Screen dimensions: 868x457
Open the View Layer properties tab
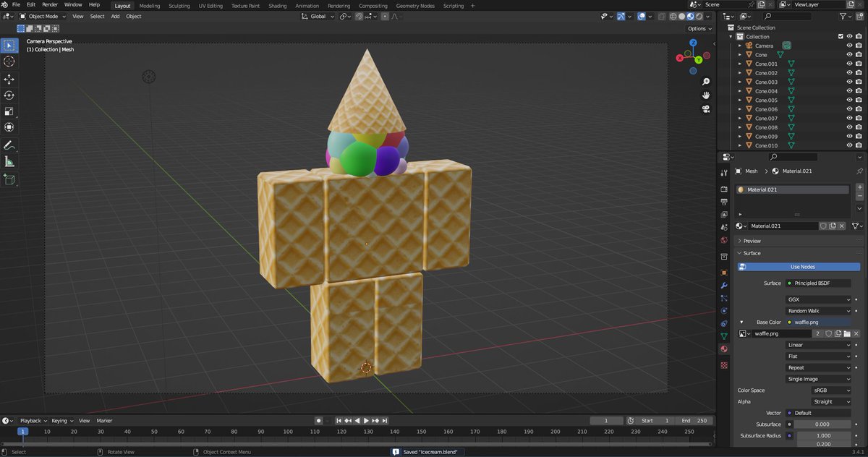point(724,215)
